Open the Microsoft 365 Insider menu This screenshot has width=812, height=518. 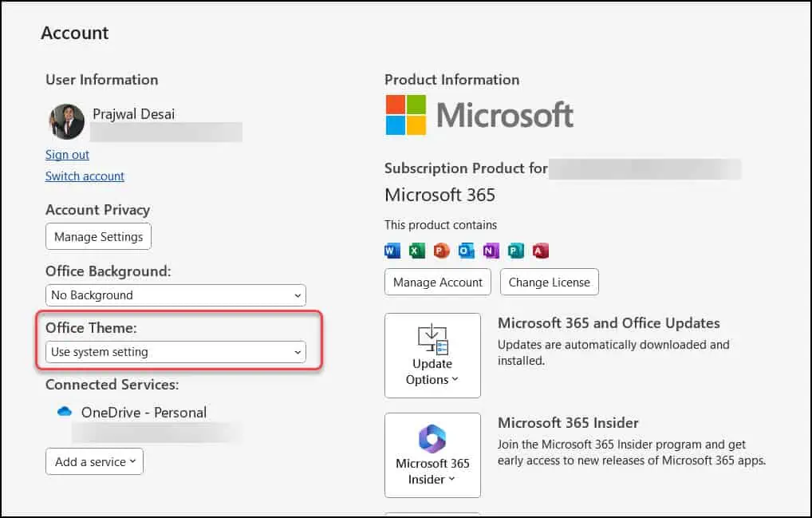432,455
